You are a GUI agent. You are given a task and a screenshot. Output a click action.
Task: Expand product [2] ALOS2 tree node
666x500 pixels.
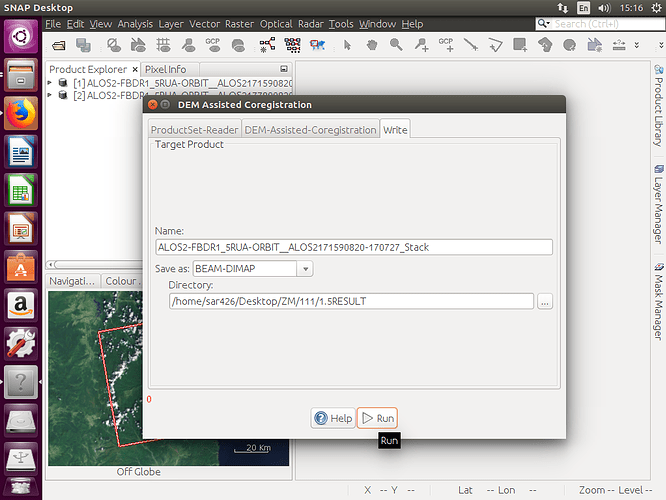pos(50,95)
